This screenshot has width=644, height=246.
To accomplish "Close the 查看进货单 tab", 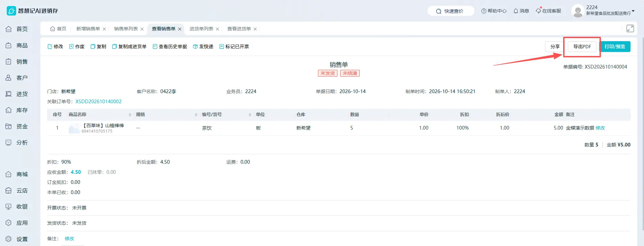I will tap(255, 29).
